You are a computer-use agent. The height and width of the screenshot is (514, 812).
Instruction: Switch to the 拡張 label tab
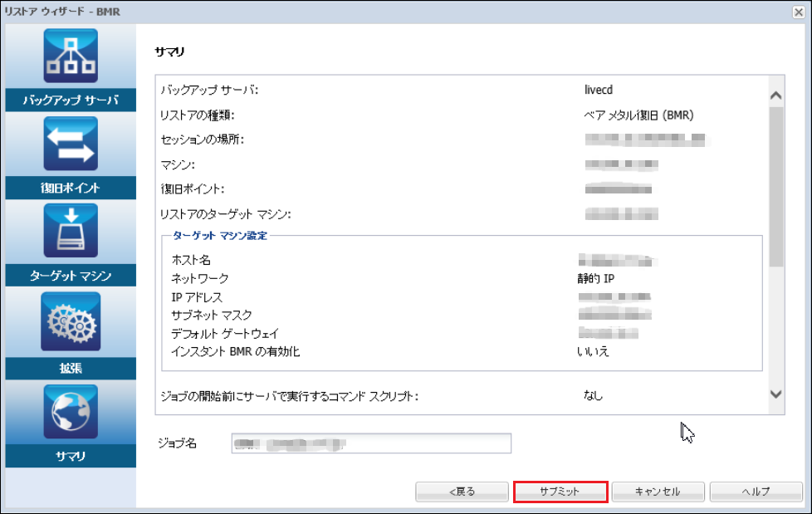tap(71, 368)
